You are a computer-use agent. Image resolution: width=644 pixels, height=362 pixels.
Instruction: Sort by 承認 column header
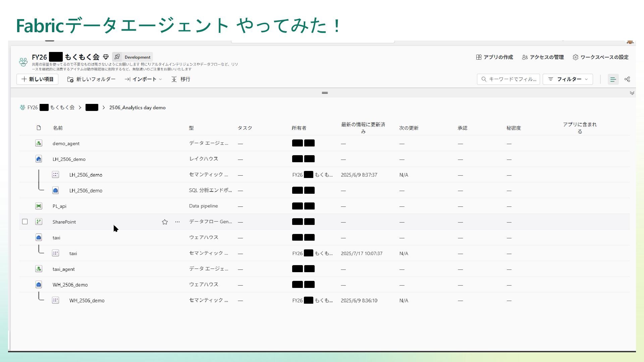[462, 128]
